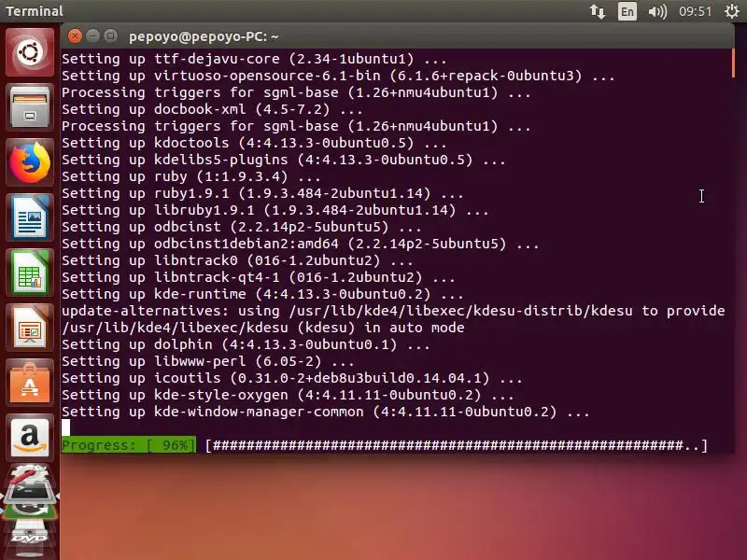Image resolution: width=747 pixels, height=560 pixels.
Task: Click the line 'Setting up libntrack0'
Action: click(x=237, y=260)
